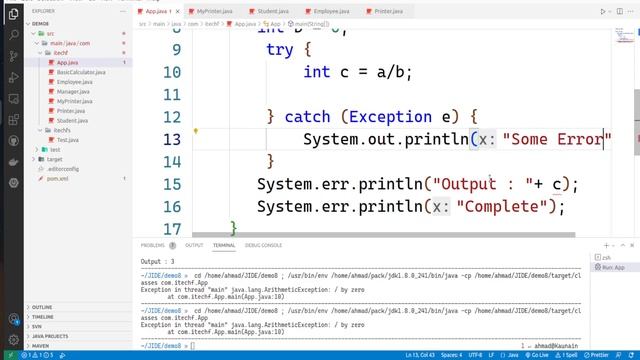Open the Remote Explorer view

click(13, 98)
